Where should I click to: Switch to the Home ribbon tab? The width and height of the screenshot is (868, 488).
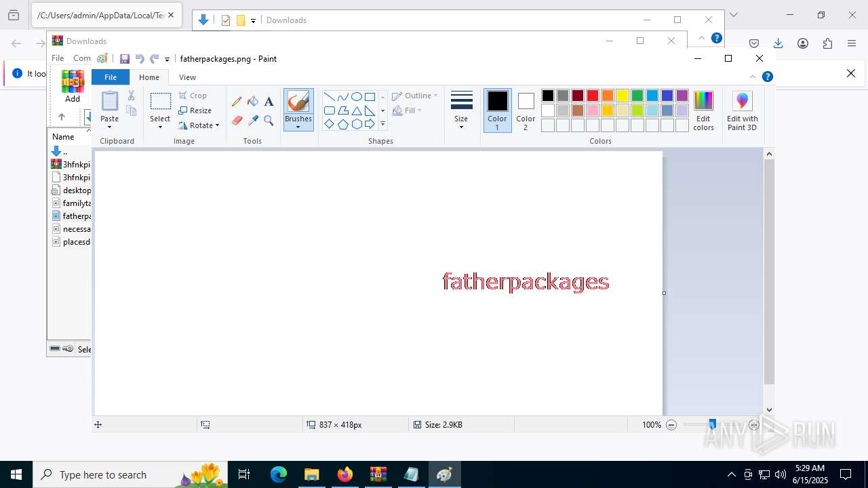[149, 77]
